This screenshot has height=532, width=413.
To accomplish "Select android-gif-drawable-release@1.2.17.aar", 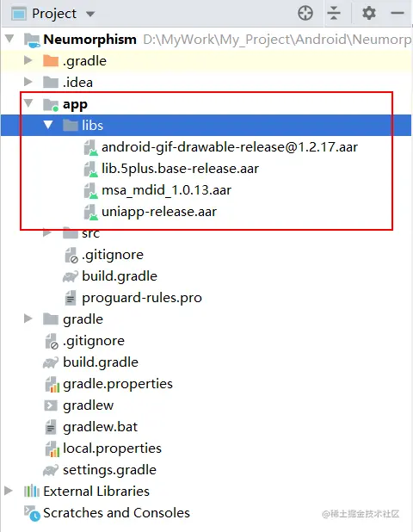I will click(x=230, y=147).
